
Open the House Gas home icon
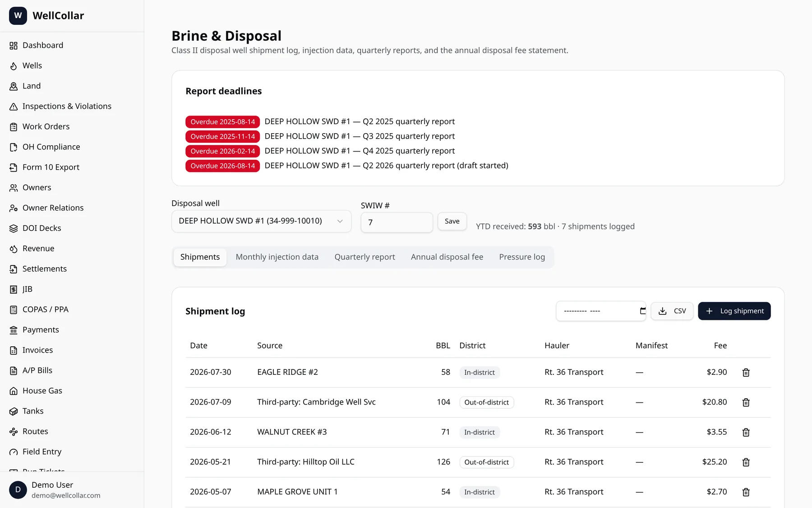click(x=14, y=391)
